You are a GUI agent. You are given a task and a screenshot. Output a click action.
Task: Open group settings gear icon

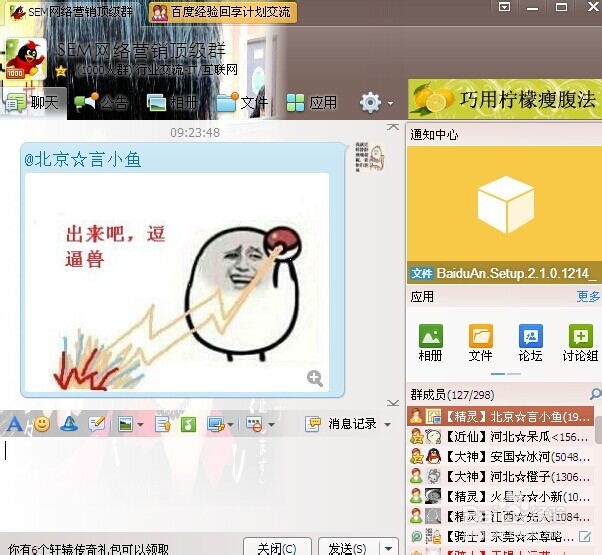click(370, 102)
